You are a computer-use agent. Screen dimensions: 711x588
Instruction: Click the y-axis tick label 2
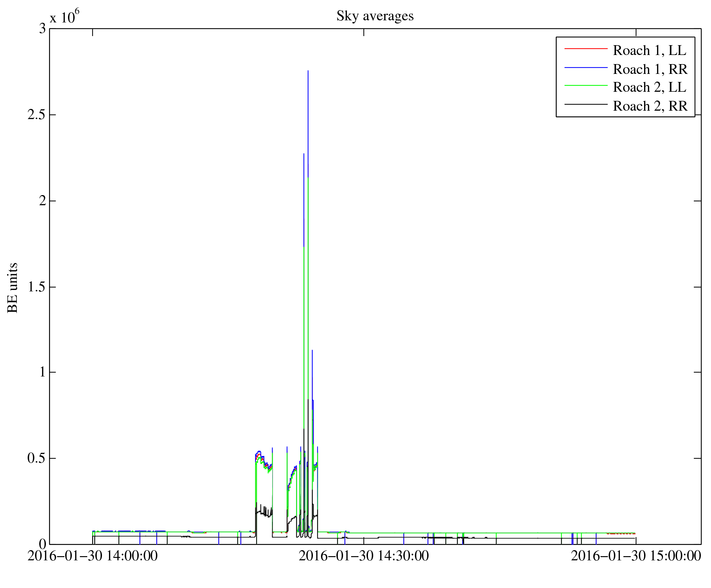(42, 201)
